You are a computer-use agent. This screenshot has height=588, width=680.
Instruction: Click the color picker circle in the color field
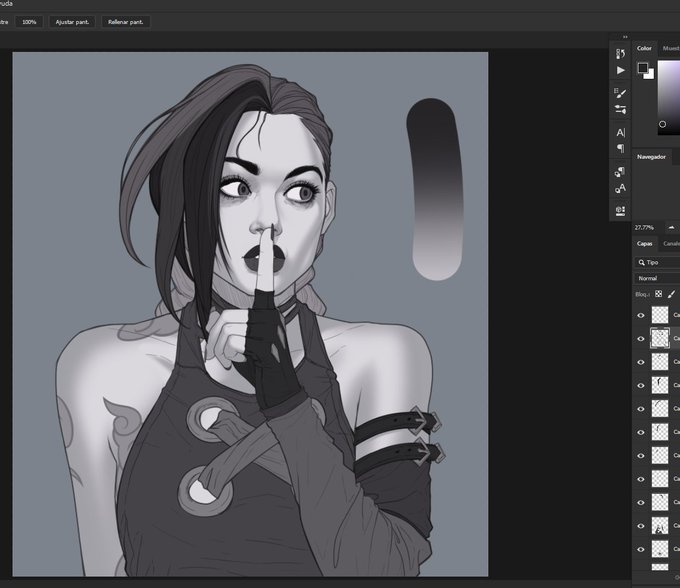(662, 124)
